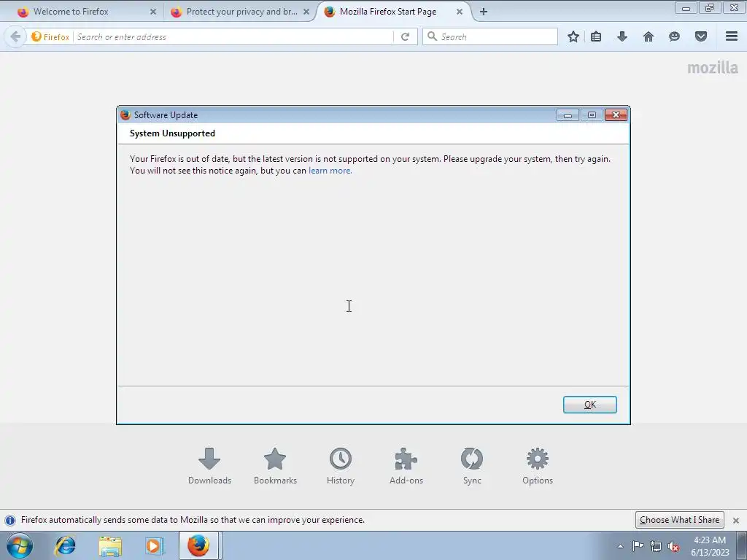747x560 pixels.
Task: Click the info icon in notification bar
Action: tap(10, 520)
